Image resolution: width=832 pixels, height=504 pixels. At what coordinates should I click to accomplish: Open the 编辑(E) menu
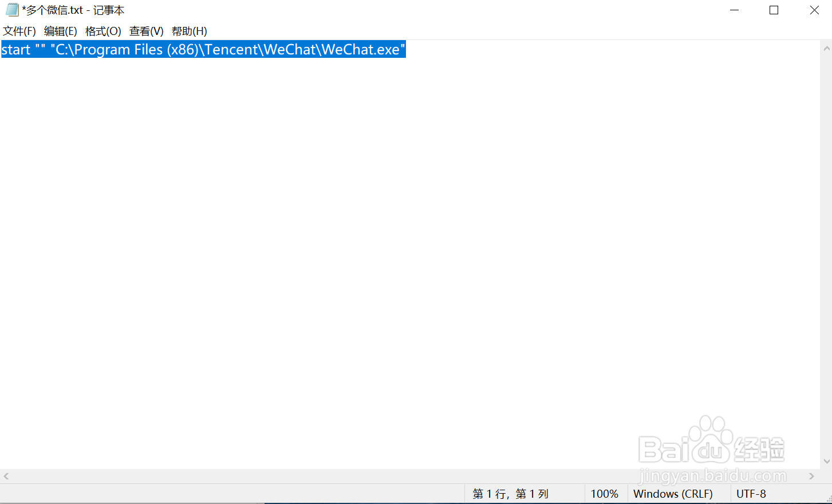point(61,31)
